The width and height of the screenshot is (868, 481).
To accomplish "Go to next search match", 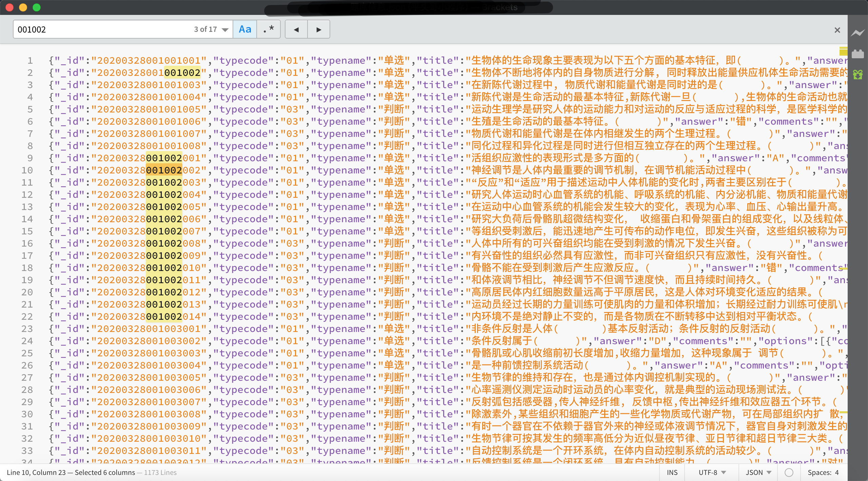I will coord(318,29).
